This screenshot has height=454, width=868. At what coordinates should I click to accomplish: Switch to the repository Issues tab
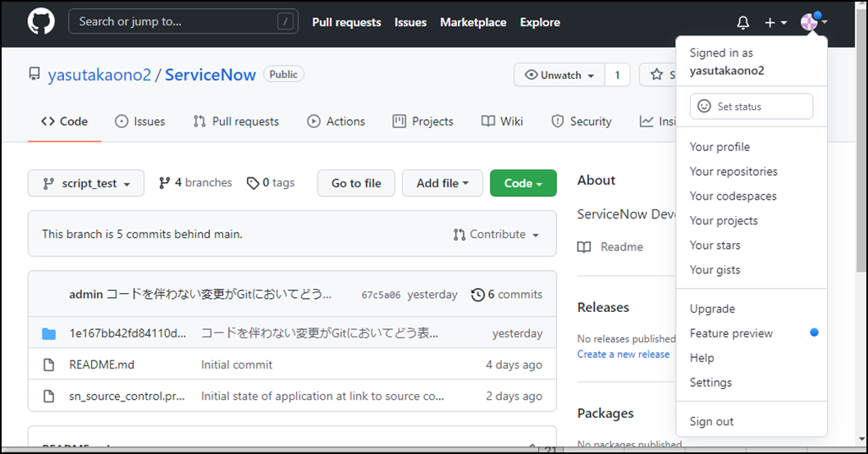coord(139,122)
